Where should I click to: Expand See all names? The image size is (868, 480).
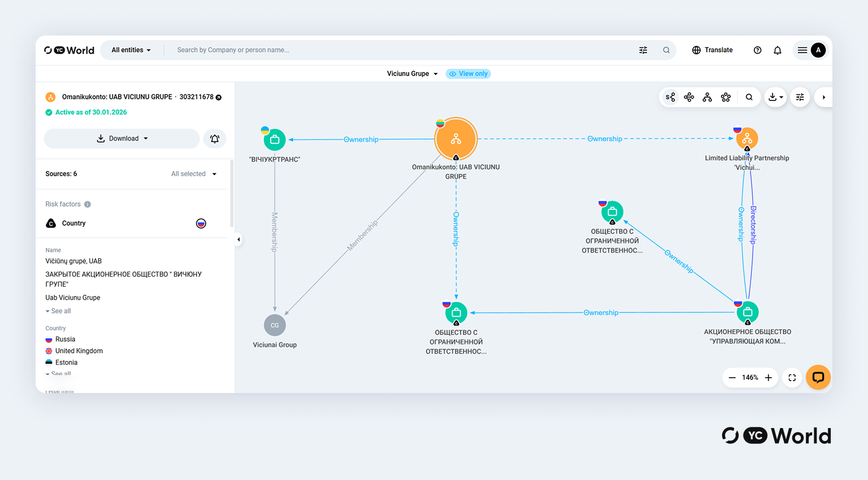click(58, 311)
